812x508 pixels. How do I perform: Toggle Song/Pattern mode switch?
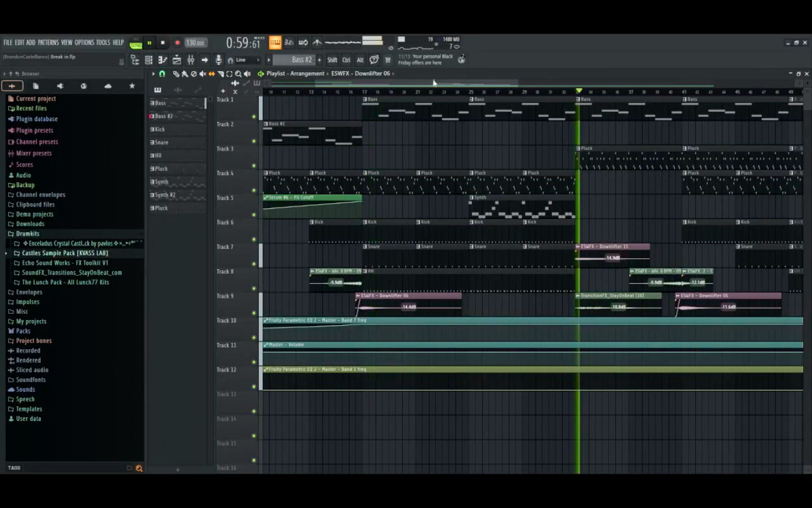point(135,43)
